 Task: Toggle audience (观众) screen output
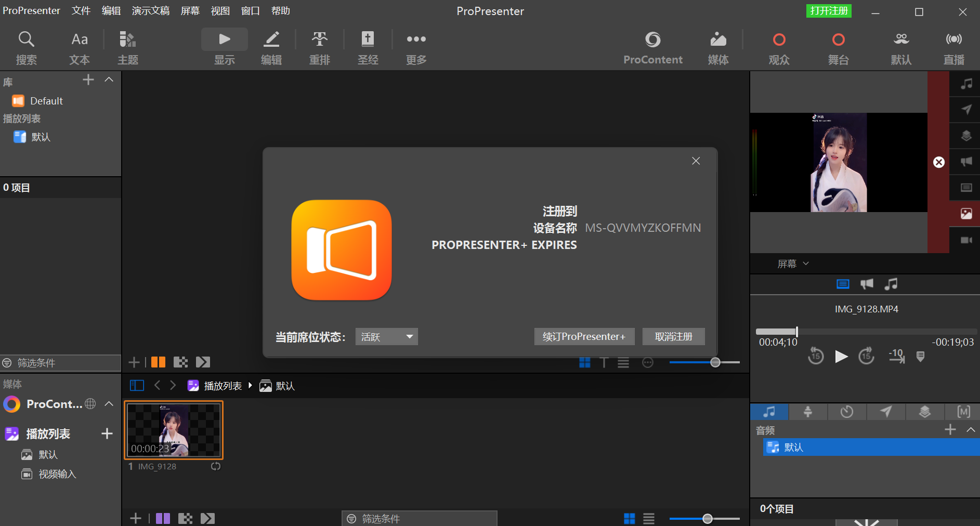pyautogui.click(x=779, y=47)
